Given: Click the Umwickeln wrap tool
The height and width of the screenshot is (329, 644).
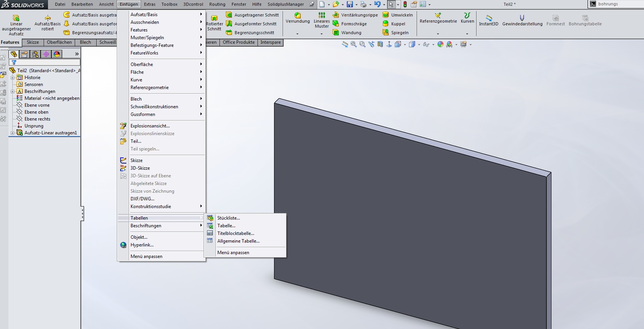Looking at the screenshot, I should (398, 15).
